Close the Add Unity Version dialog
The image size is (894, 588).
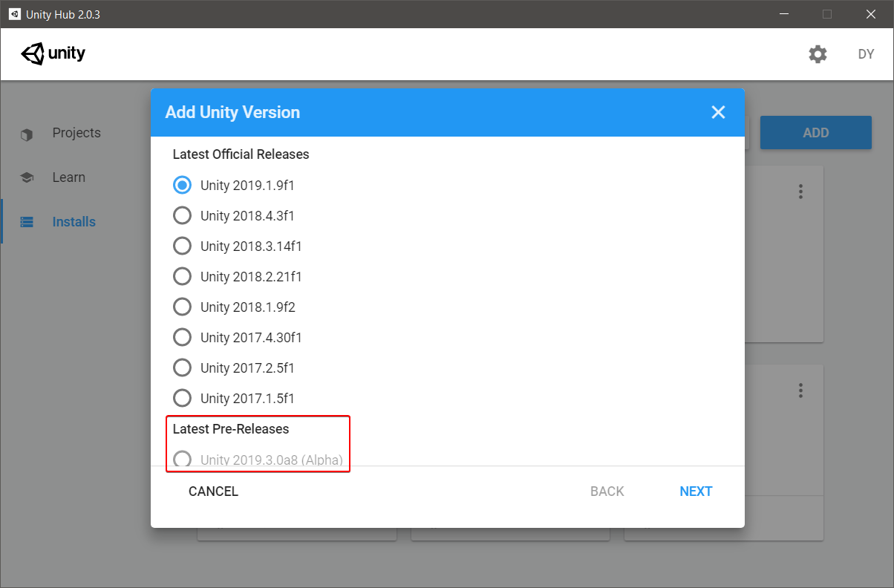click(718, 112)
